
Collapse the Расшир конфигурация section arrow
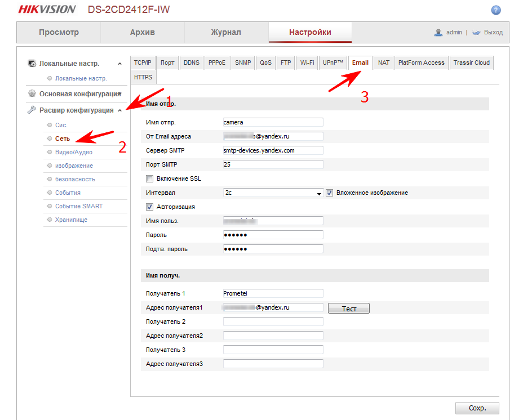click(119, 110)
